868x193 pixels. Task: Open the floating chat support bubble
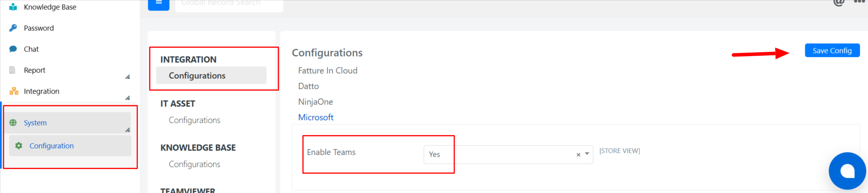click(x=847, y=171)
